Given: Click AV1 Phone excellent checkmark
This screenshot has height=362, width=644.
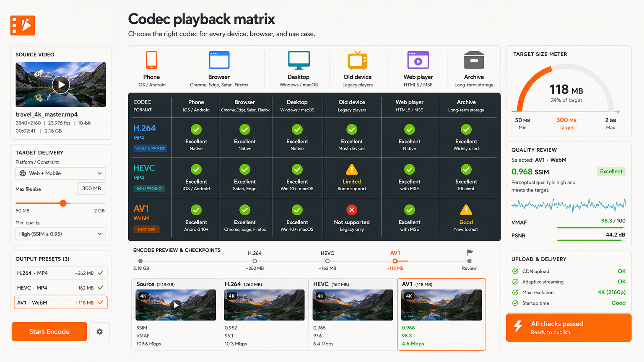Looking at the screenshot, I should [x=196, y=210].
